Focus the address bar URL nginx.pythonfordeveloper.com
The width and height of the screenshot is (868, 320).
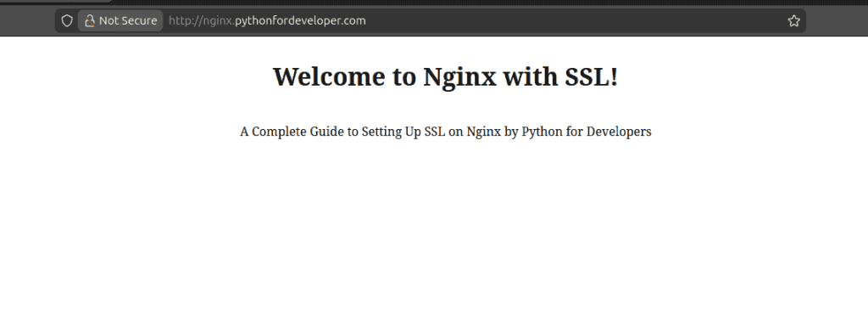267,21
